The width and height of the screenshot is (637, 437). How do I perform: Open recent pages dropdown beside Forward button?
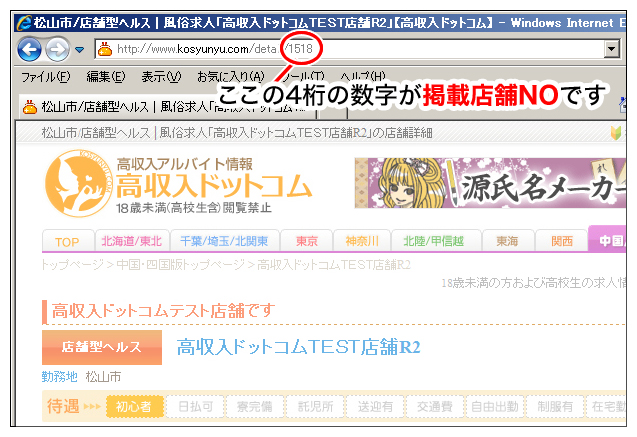tap(80, 50)
